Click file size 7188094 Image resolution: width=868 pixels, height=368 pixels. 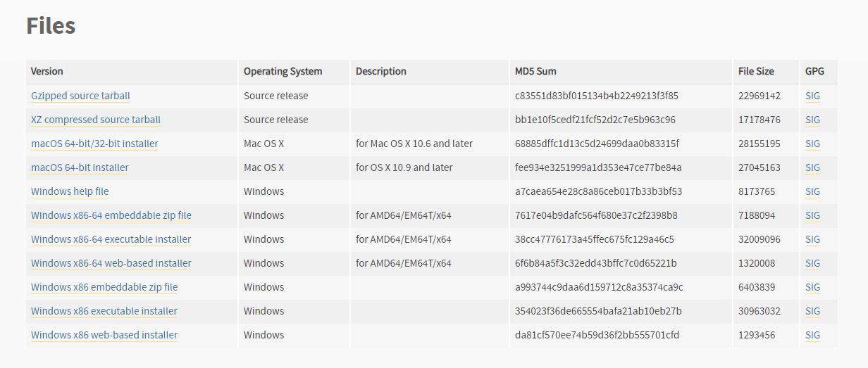[x=757, y=215]
